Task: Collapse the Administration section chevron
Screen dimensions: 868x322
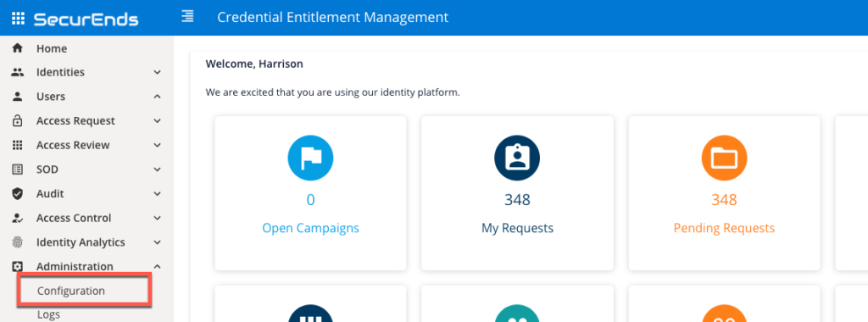Action: coord(157,267)
